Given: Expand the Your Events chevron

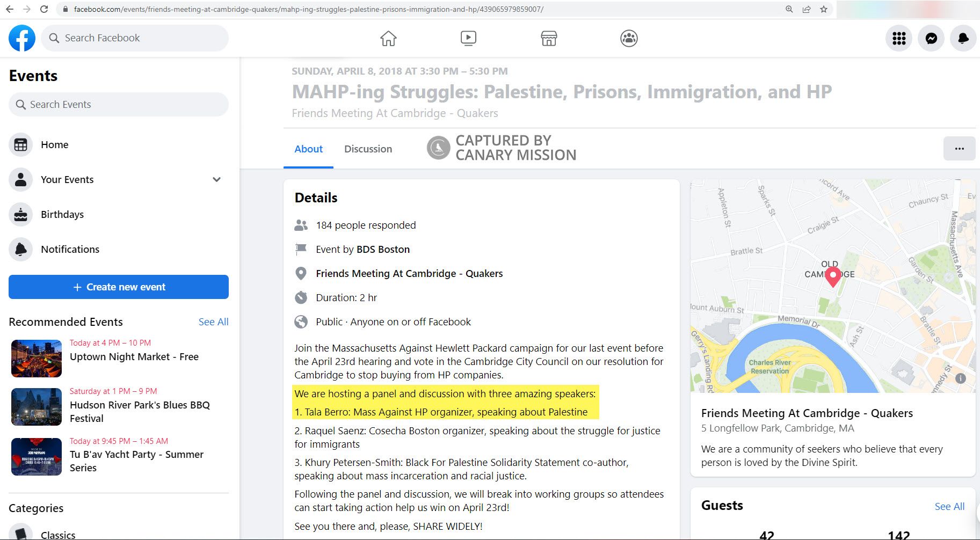Looking at the screenshot, I should [216, 180].
